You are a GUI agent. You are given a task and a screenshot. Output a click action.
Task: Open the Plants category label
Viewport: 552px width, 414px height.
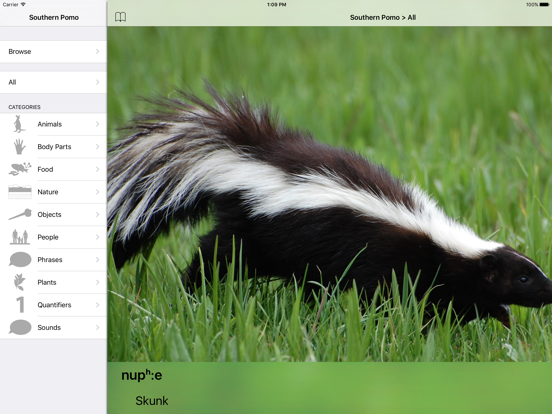pyautogui.click(x=47, y=282)
